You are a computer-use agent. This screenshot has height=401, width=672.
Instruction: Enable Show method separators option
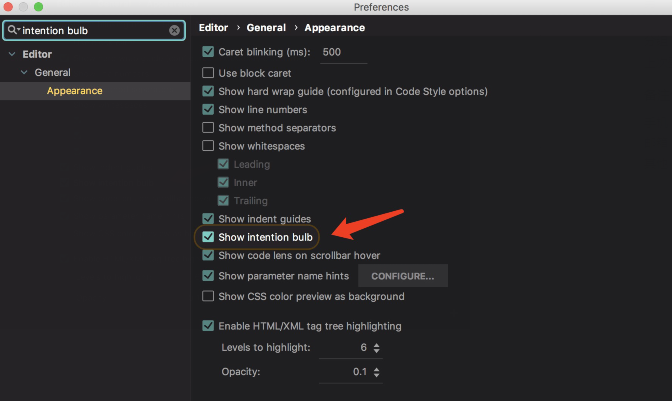point(208,128)
